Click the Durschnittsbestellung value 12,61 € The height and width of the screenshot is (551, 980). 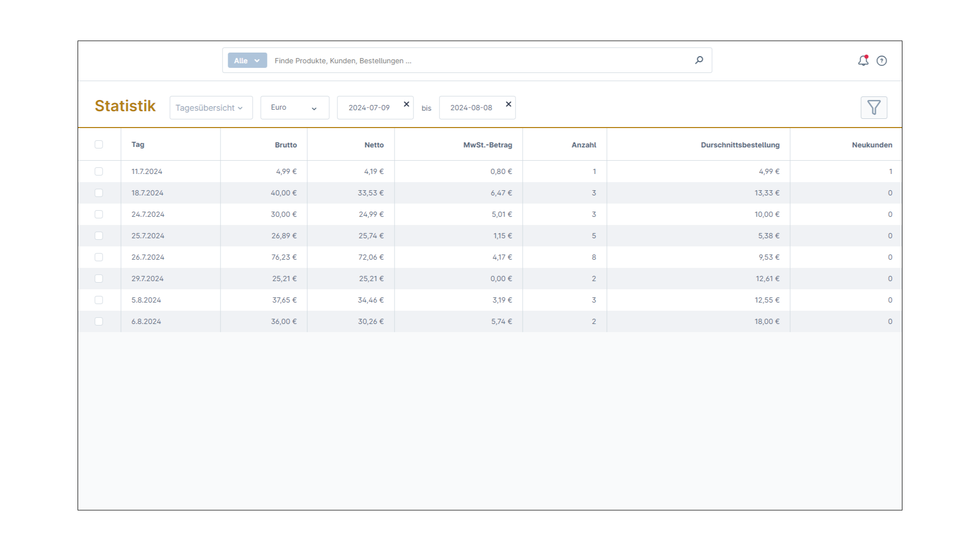tap(768, 279)
